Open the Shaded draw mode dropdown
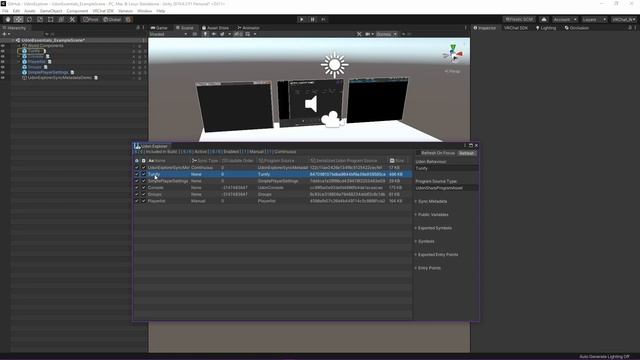 point(169,34)
